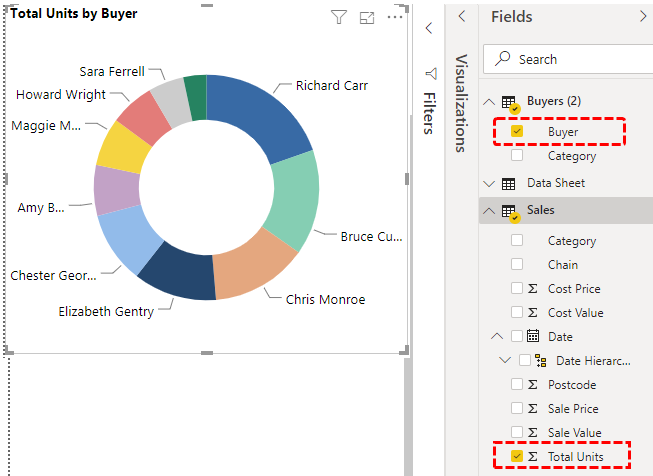Uncheck the Total Units checkbox

pos(517,456)
